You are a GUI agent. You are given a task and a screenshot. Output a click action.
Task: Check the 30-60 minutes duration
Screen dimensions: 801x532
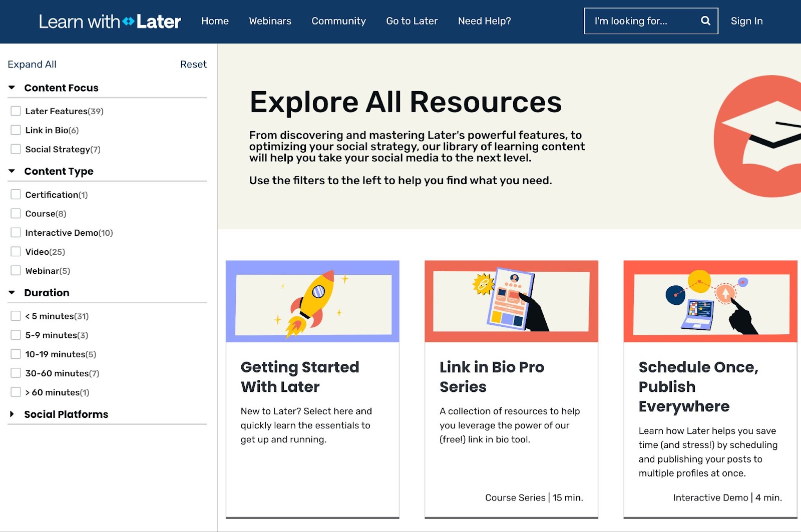click(x=16, y=373)
